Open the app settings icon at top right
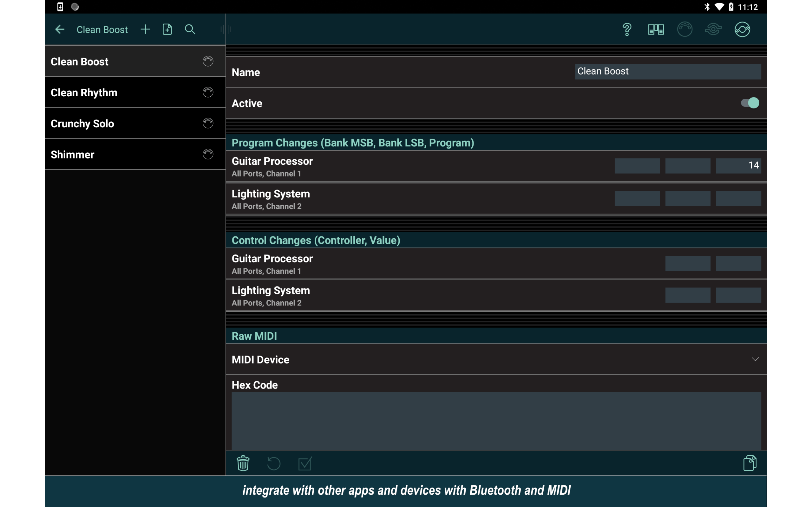 click(x=743, y=29)
